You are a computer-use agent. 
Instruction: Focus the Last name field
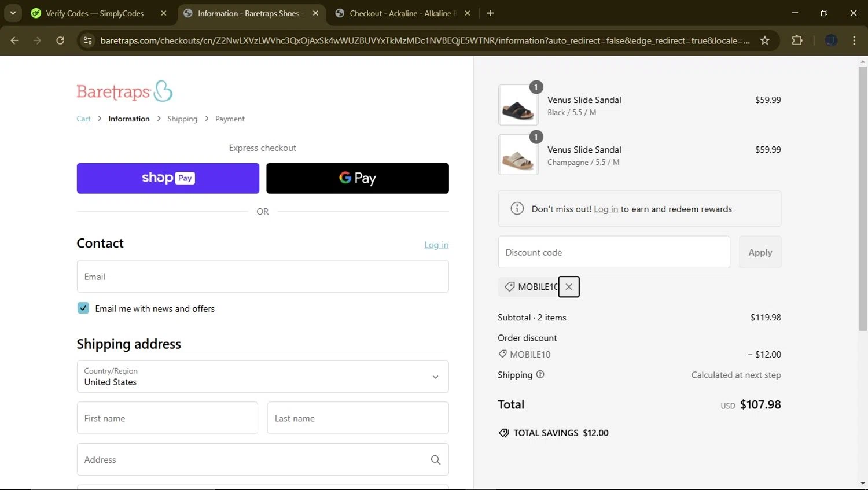pos(358,418)
